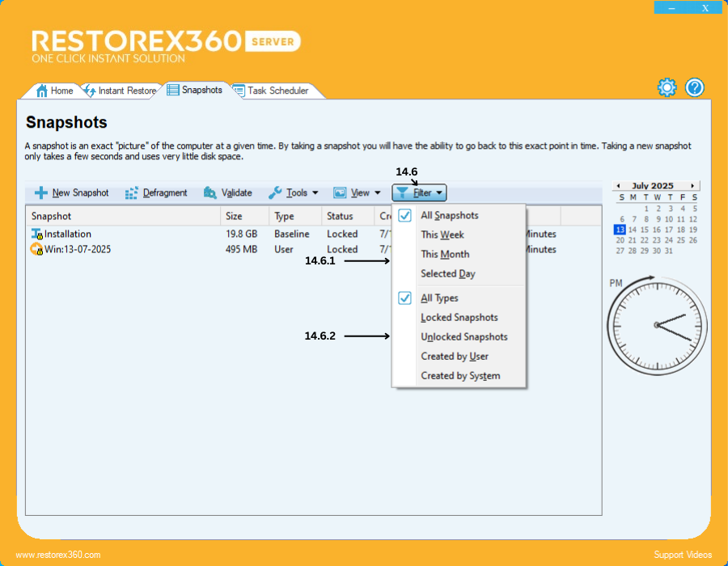
Task: Click the Defragment button label
Action: (x=165, y=192)
